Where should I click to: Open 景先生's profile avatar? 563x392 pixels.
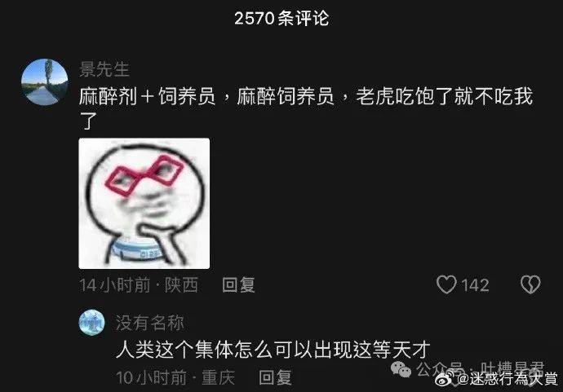coord(45,82)
